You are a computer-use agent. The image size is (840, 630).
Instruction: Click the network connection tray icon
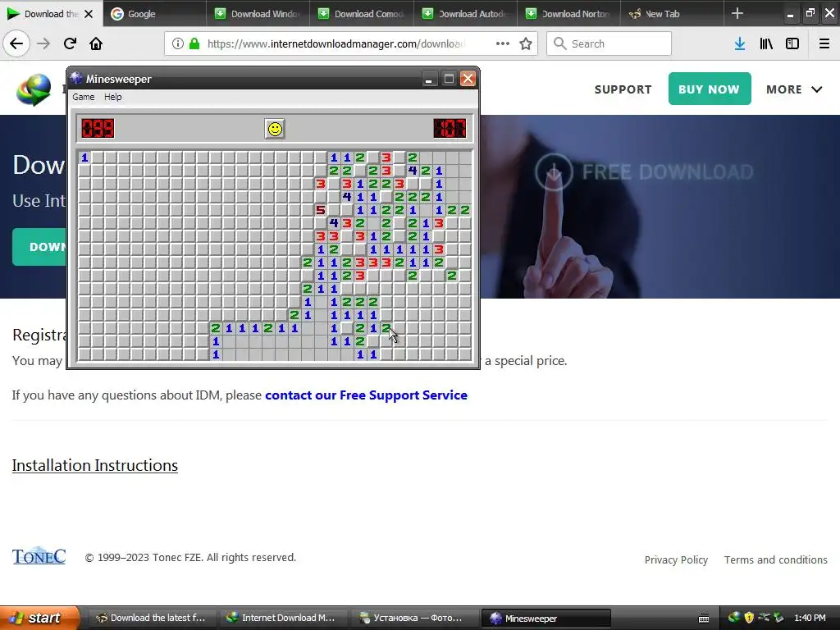(764, 618)
